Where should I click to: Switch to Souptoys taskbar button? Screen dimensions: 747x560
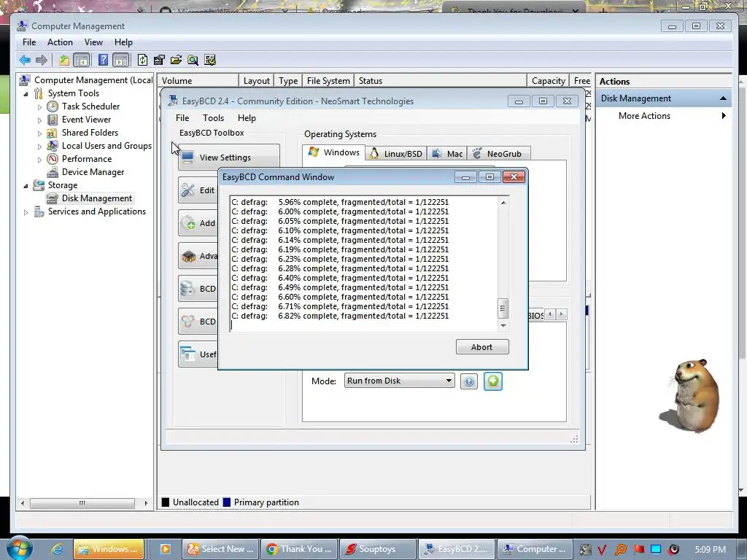click(x=377, y=549)
